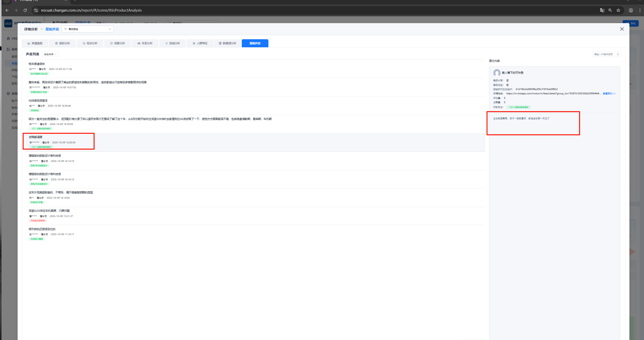Open the 查看原文>> original post link
Screen dimensions: 644x340
tap(609, 94)
